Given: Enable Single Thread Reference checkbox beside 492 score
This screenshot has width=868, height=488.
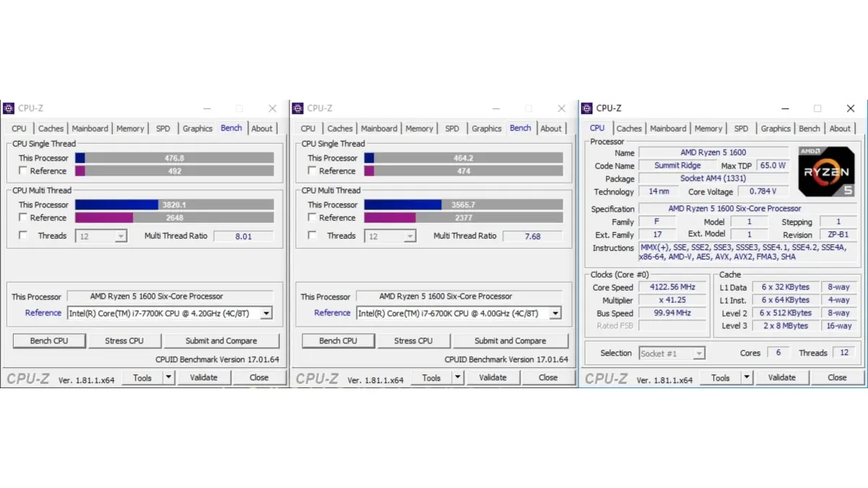Looking at the screenshot, I should click(23, 171).
